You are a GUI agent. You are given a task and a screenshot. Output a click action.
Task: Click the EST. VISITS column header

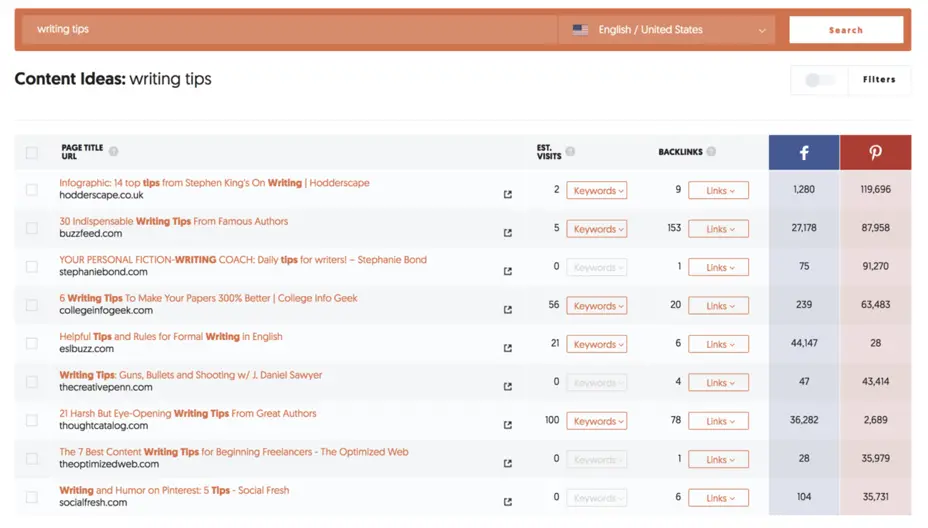click(549, 152)
